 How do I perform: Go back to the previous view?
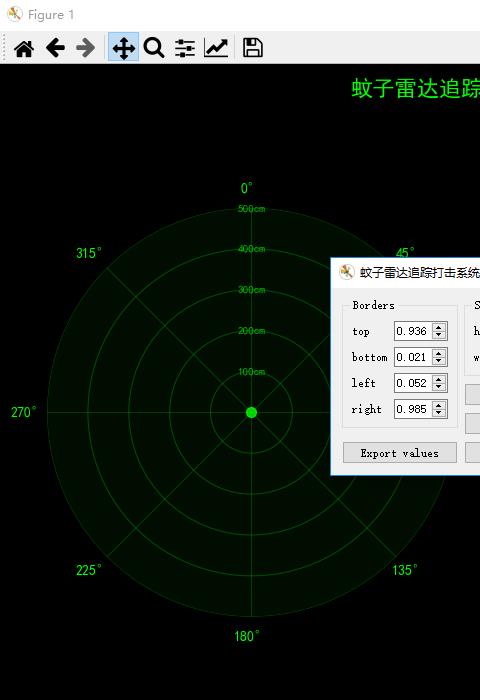(x=55, y=48)
